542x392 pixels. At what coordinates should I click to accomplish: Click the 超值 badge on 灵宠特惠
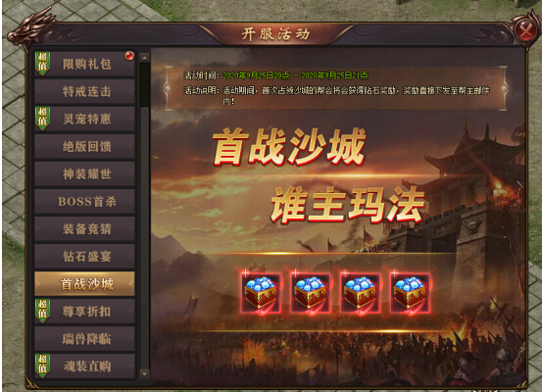tap(42, 119)
